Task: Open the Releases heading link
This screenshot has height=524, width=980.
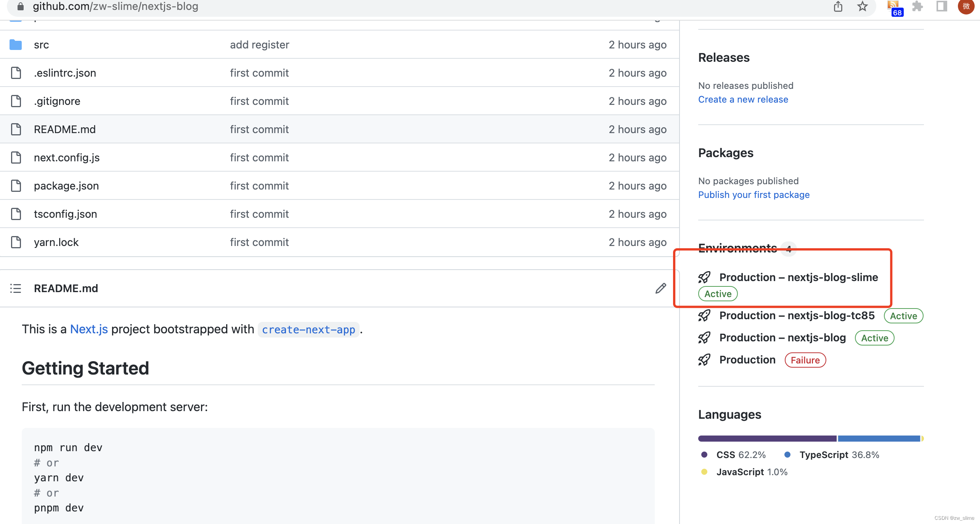Action: point(724,58)
